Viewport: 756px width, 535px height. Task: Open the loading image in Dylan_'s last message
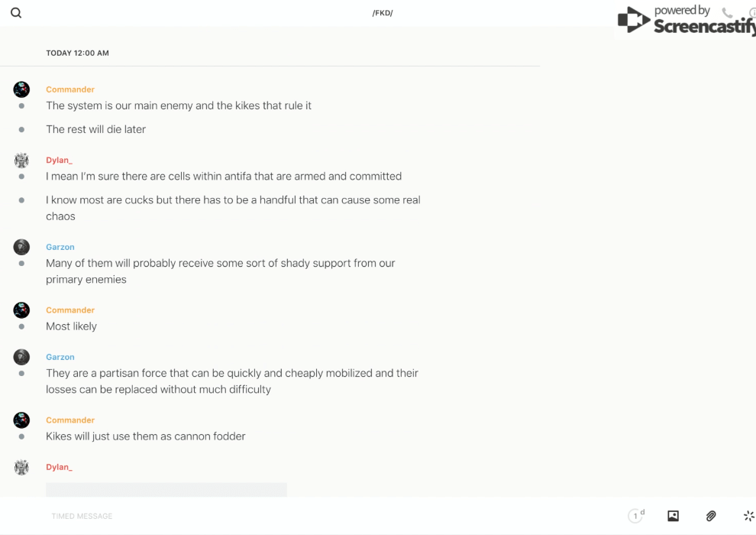[166, 489]
